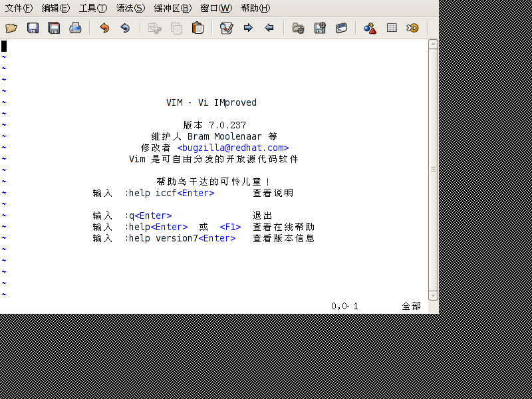The height and width of the screenshot is (399, 532).
Task: Click the "查看版本信息" text
Action: point(283,238)
